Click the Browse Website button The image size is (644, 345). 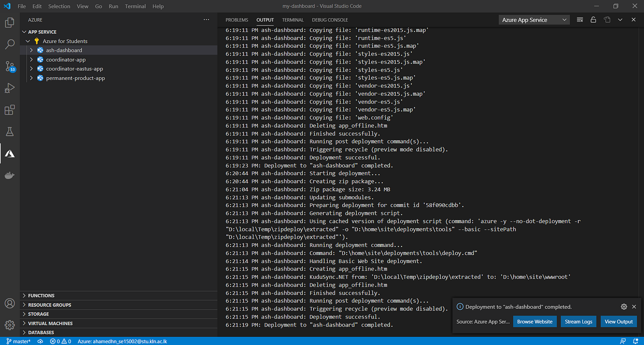(535, 321)
